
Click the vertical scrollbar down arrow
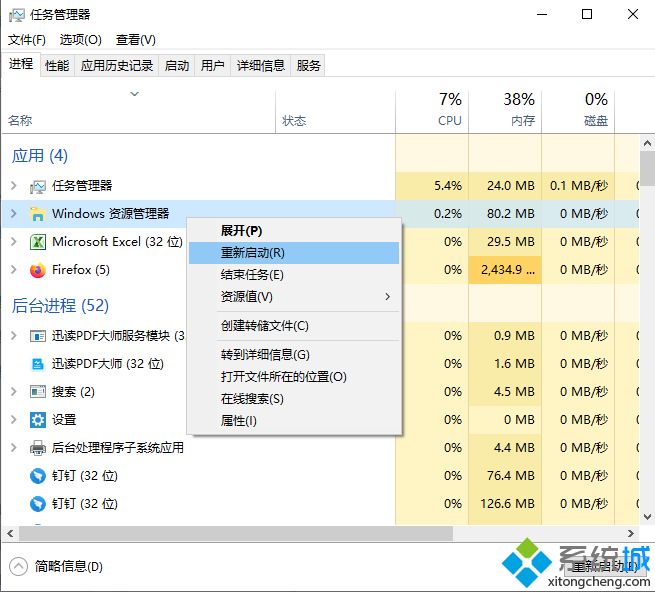coord(647,517)
